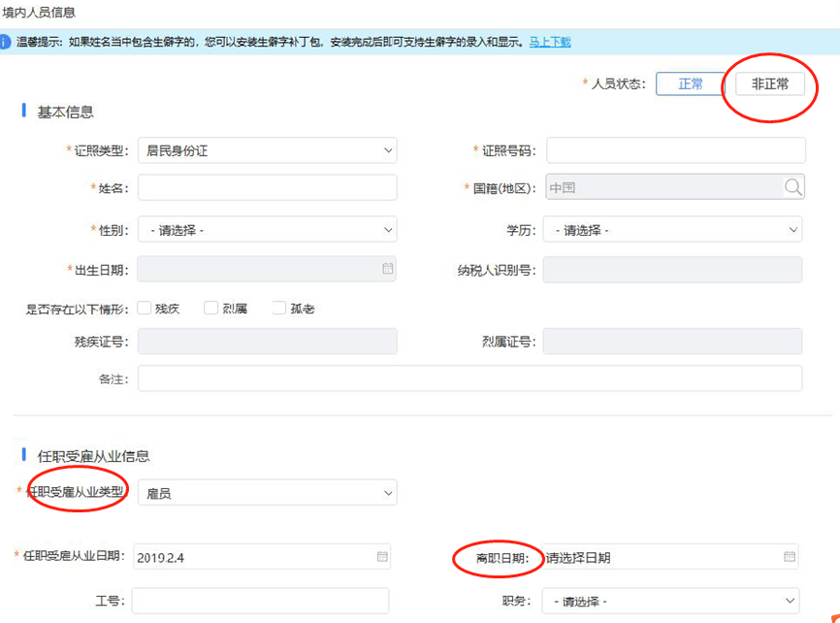This screenshot has height=623, width=840.
Task: Expand the 职务 dropdown
Action: coord(670,601)
